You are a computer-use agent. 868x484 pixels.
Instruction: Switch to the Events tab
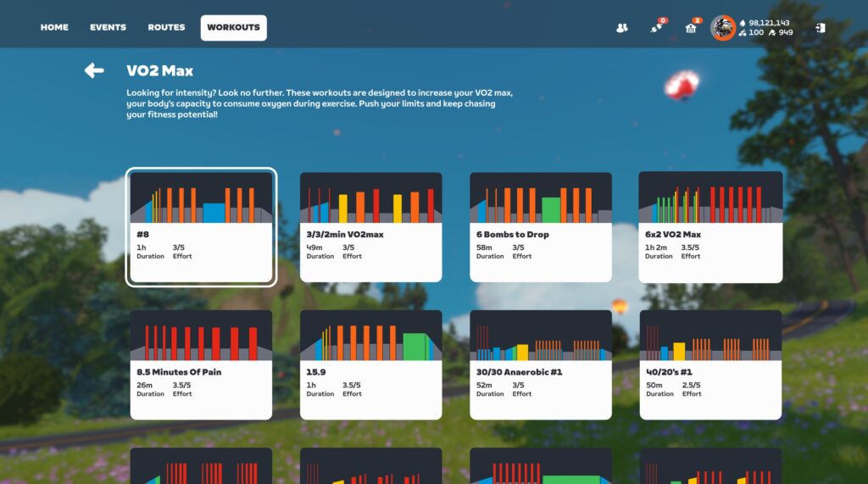click(108, 27)
